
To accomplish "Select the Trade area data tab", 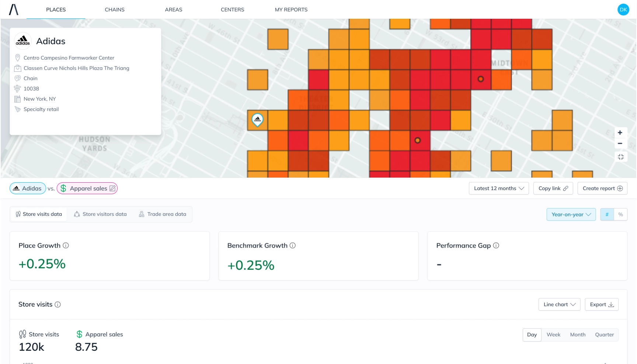I will (163, 214).
